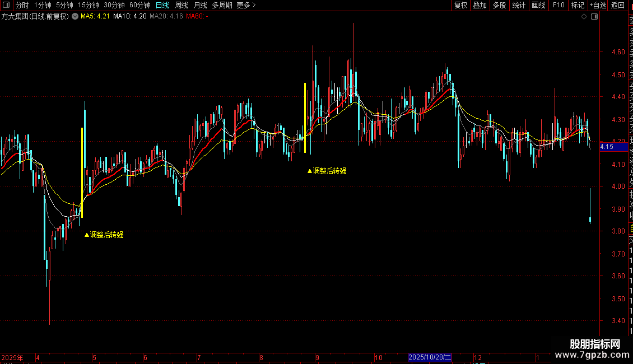Image resolution: width=633 pixels, height=364 pixels.
Task: Select the 30分钟 period
Action: tap(114, 5)
